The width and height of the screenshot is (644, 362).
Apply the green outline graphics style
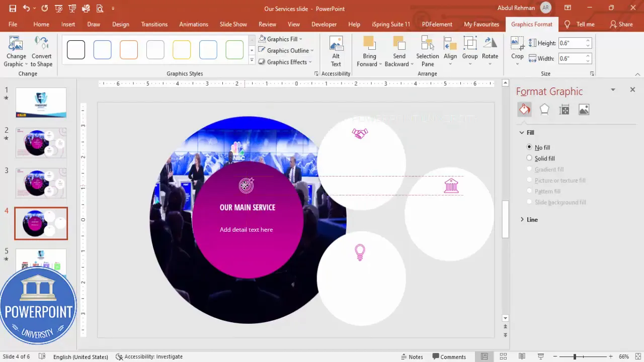(x=234, y=50)
